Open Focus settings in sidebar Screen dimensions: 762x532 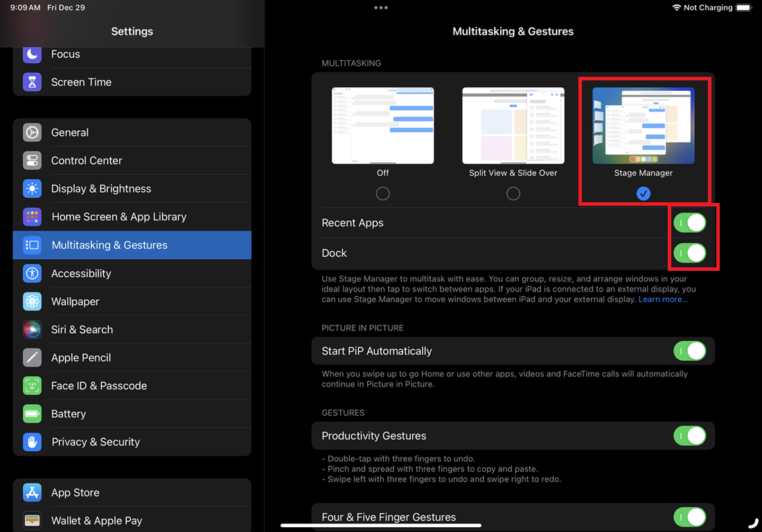point(132,55)
